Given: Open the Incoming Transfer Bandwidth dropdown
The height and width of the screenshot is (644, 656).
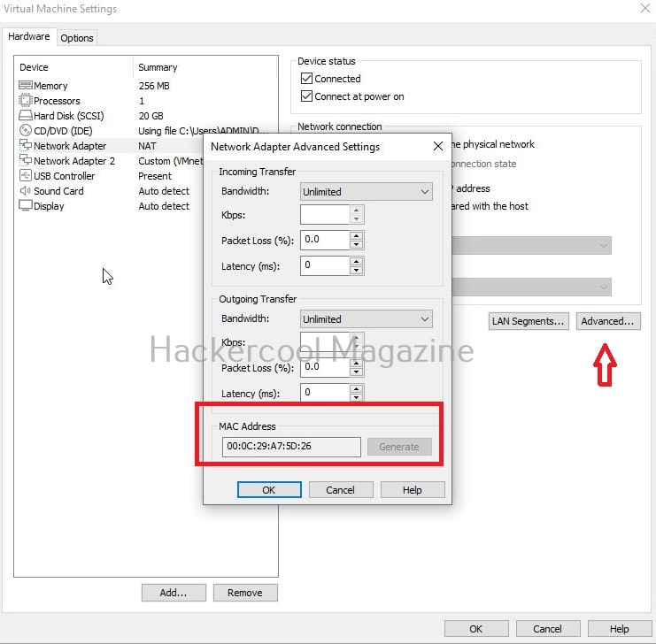Looking at the screenshot, I should tap(366, 191).
